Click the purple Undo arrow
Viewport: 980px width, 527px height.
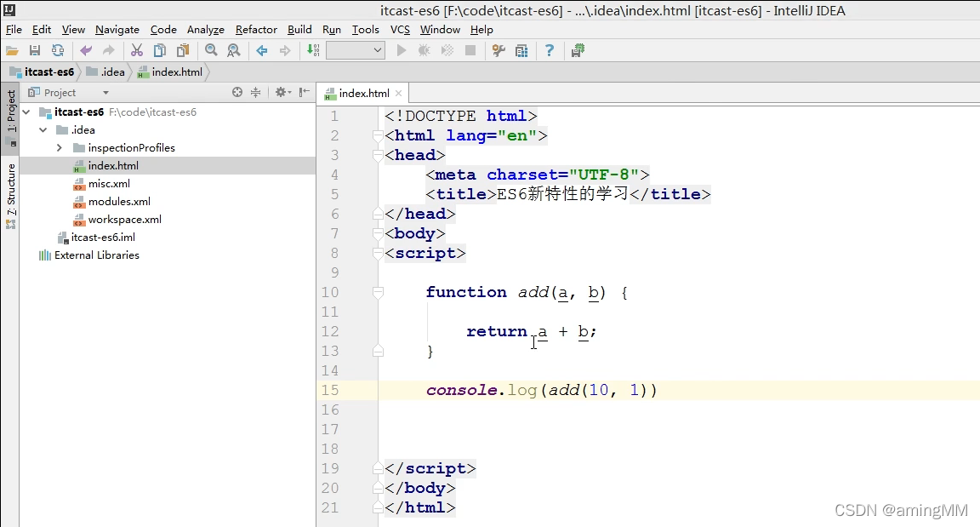(x=86, y=50)
